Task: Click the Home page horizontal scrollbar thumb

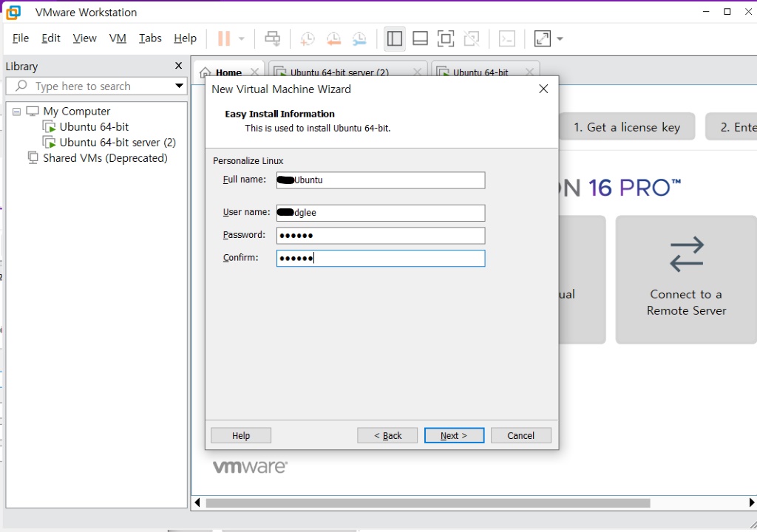Action: (x=428, y=502)
